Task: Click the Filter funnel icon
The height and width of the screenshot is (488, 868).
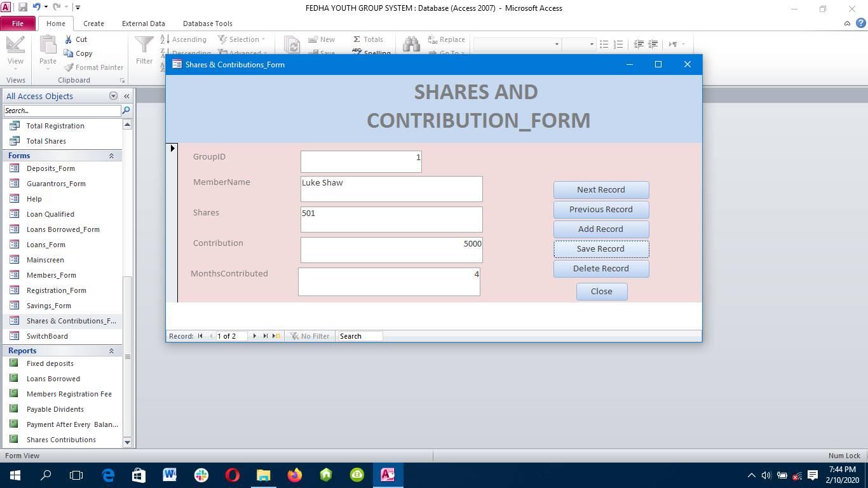Action: click(144, 44)
